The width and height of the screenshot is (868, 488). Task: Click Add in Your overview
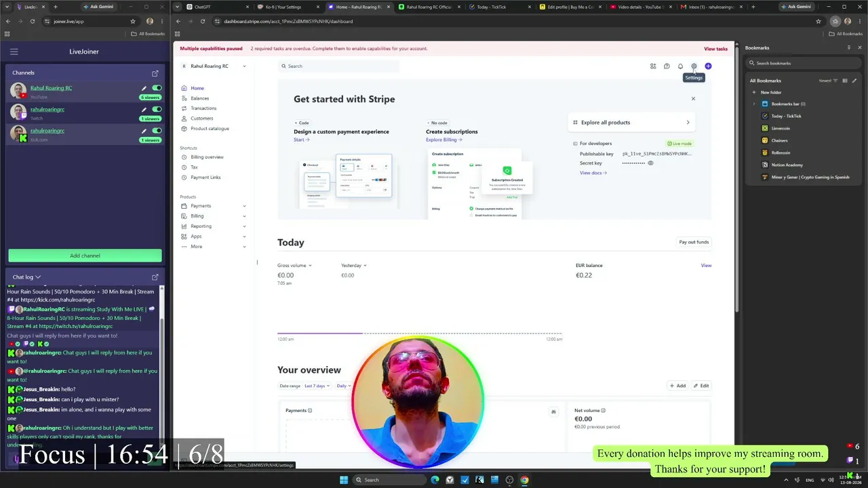coord(678,386)
